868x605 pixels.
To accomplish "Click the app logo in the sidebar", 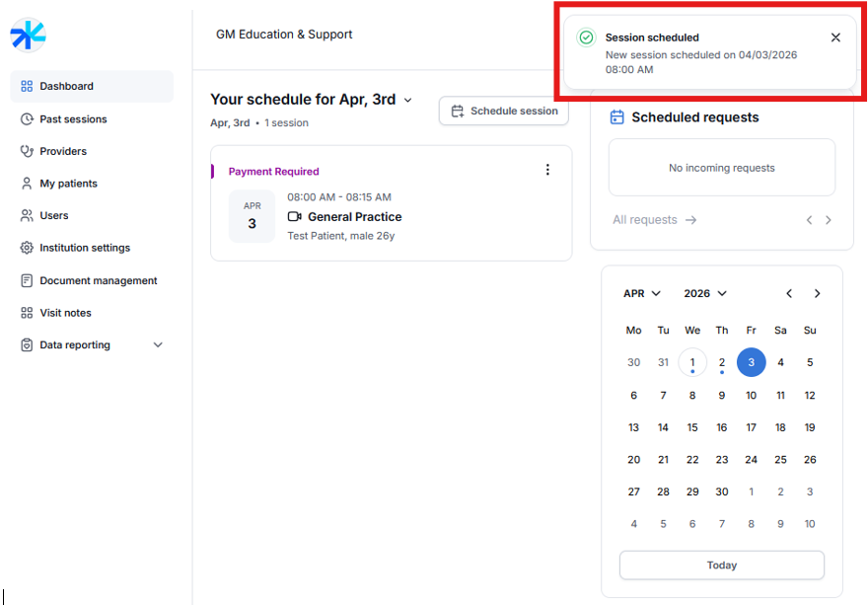I will point(28,36).
